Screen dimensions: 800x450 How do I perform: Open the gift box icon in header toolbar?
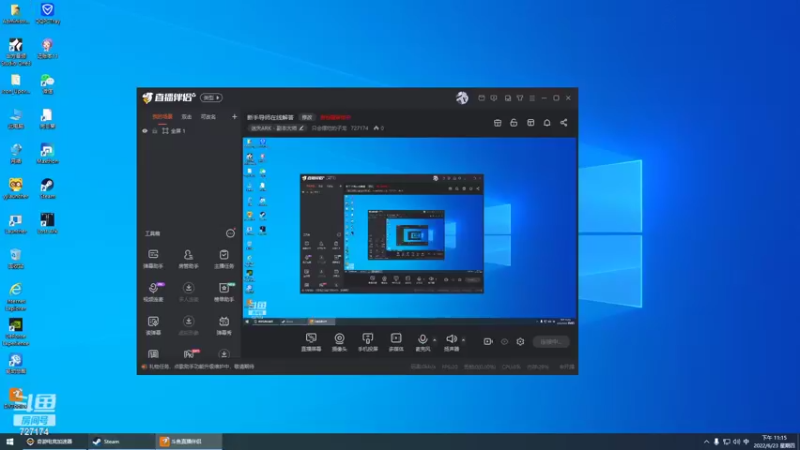tap(497, 123)
